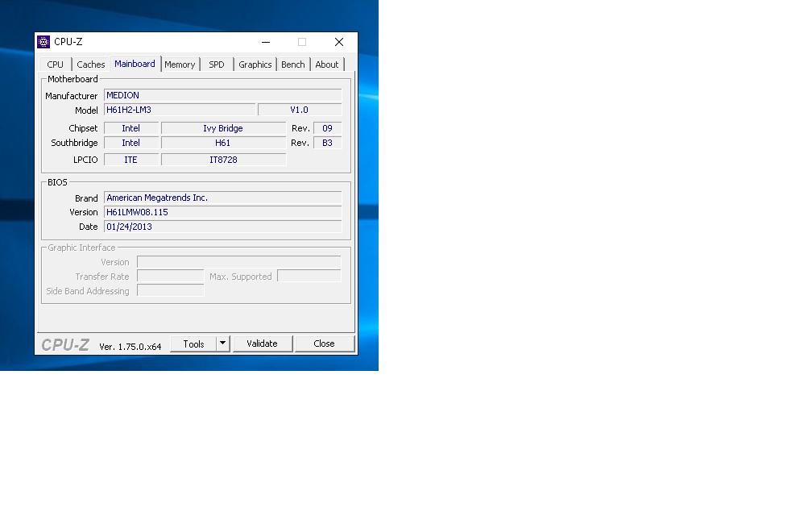Show the SPD tab

(217, 65)
